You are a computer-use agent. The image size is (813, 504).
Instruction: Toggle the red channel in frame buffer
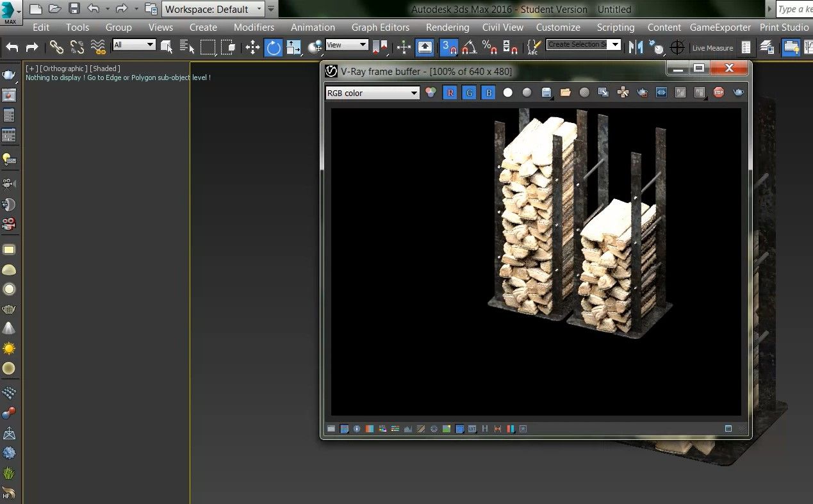450,93
